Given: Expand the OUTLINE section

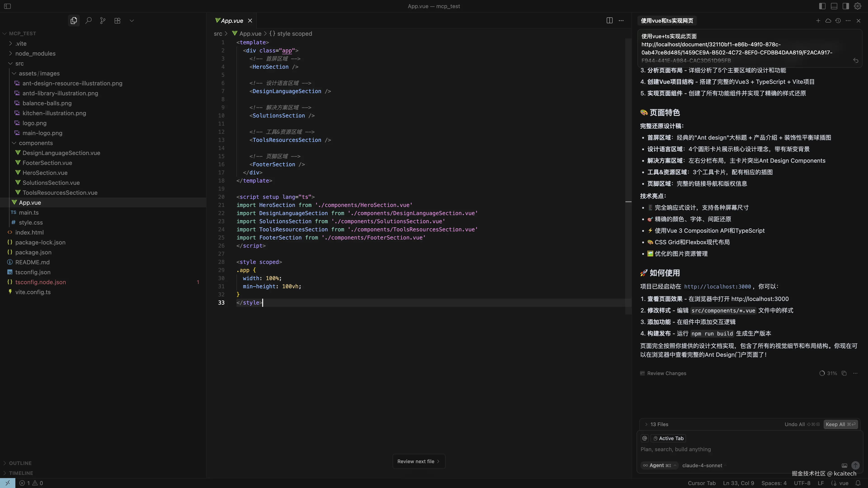Looking at the screenshot, I should point(103,463).
